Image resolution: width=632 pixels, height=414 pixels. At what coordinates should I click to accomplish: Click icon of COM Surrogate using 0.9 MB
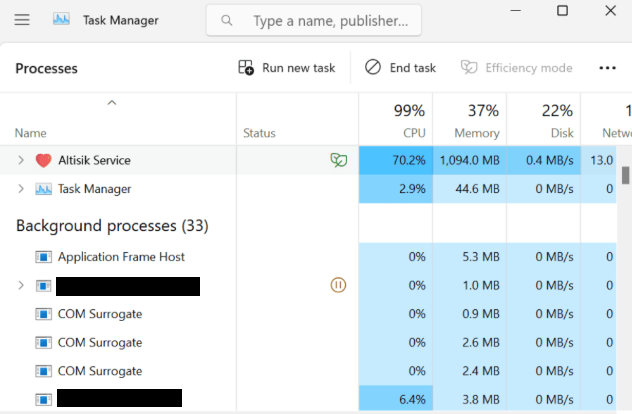pyautogui.click(x=43, y=314)
